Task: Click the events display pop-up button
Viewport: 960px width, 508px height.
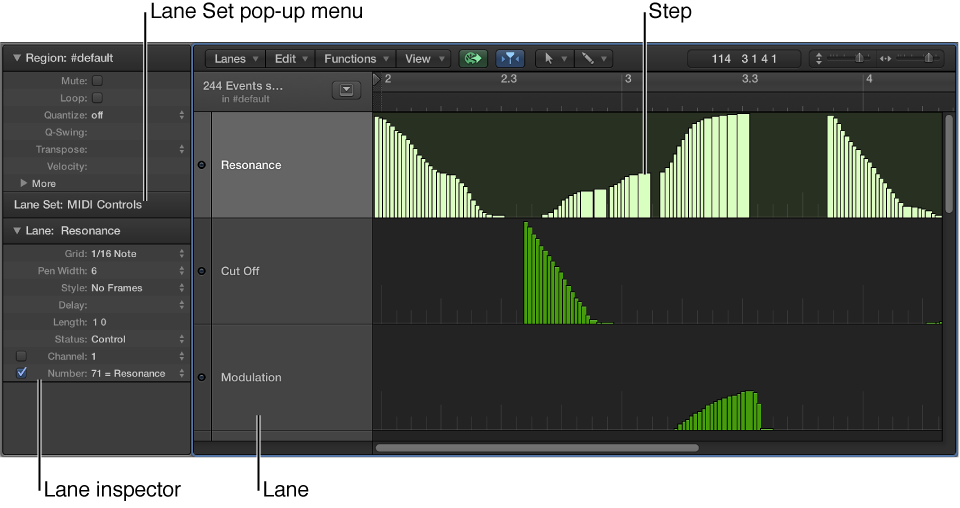Action: (346, 90)
